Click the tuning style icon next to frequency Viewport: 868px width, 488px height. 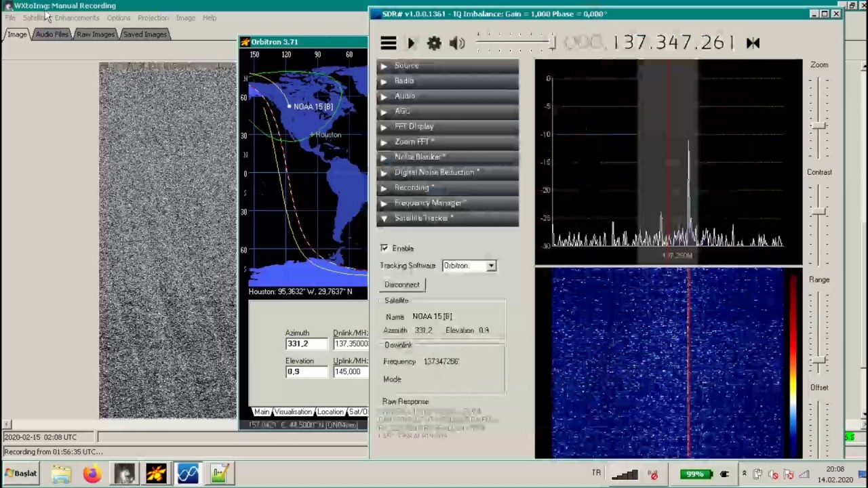click(x=753, y=43)
